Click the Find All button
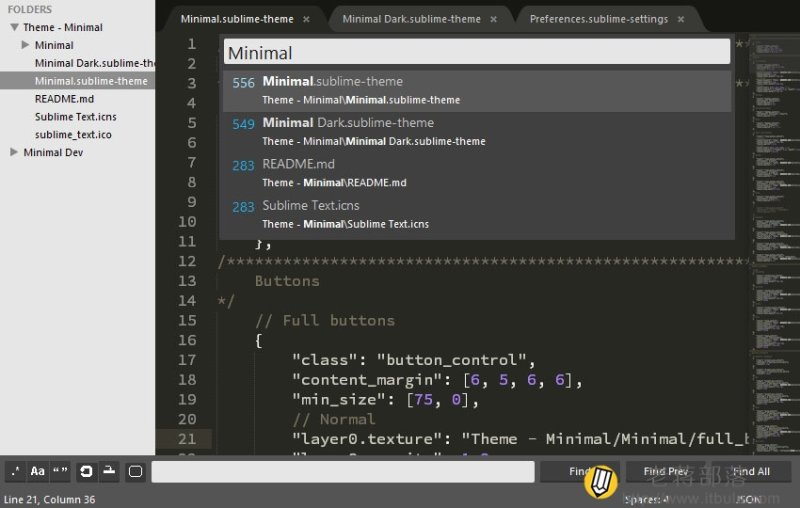 (x=751, y=471)
